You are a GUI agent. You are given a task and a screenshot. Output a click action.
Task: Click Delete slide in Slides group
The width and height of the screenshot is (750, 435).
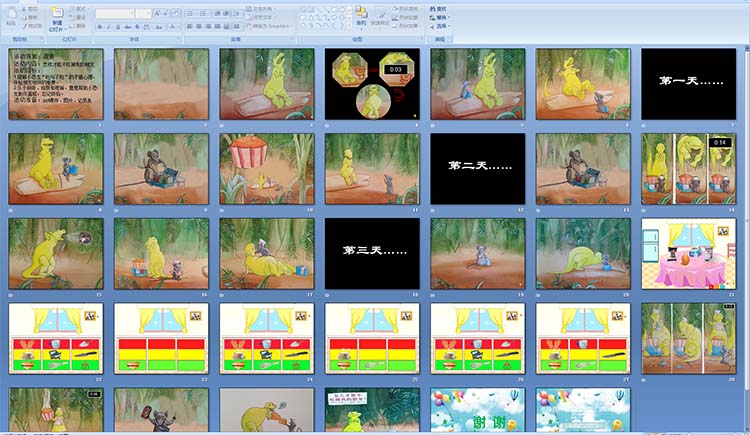(x=79, y=26)
